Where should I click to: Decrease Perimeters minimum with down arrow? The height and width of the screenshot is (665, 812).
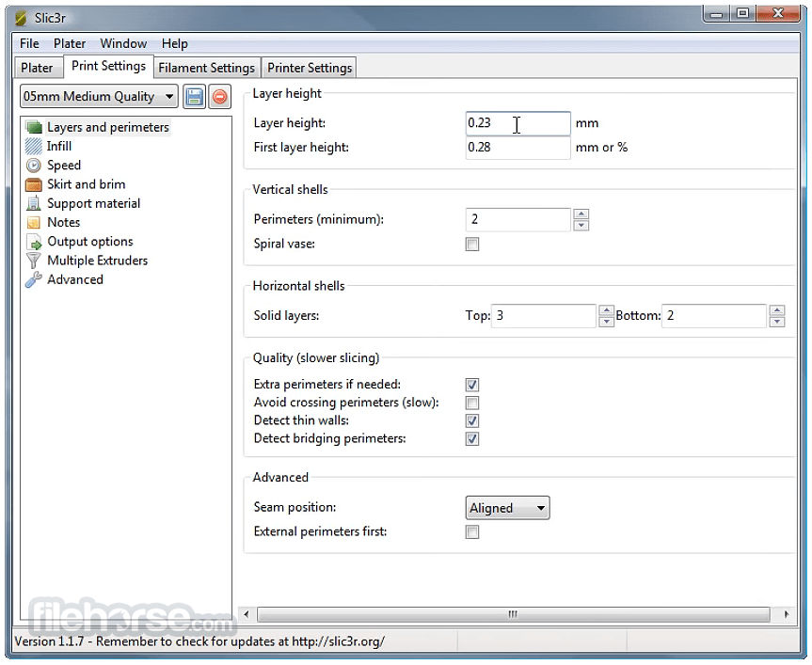coord(581,225)
